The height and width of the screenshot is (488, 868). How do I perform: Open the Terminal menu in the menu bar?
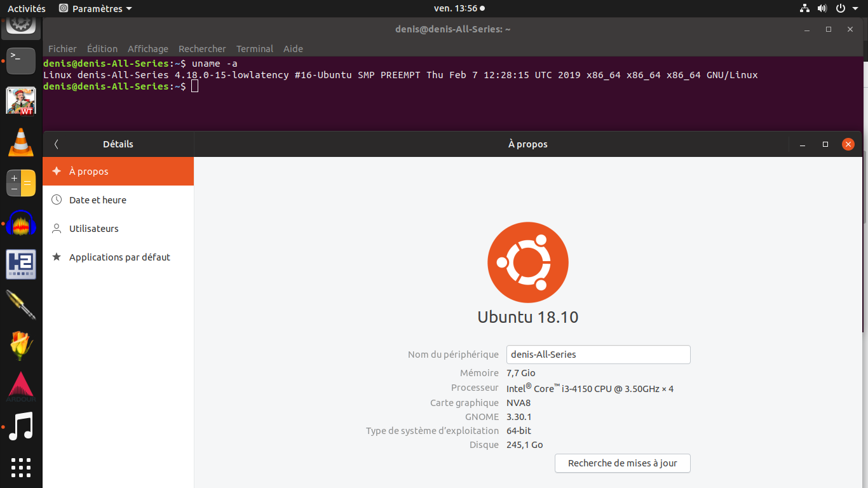pyautogui.click(x=255, y=49)
